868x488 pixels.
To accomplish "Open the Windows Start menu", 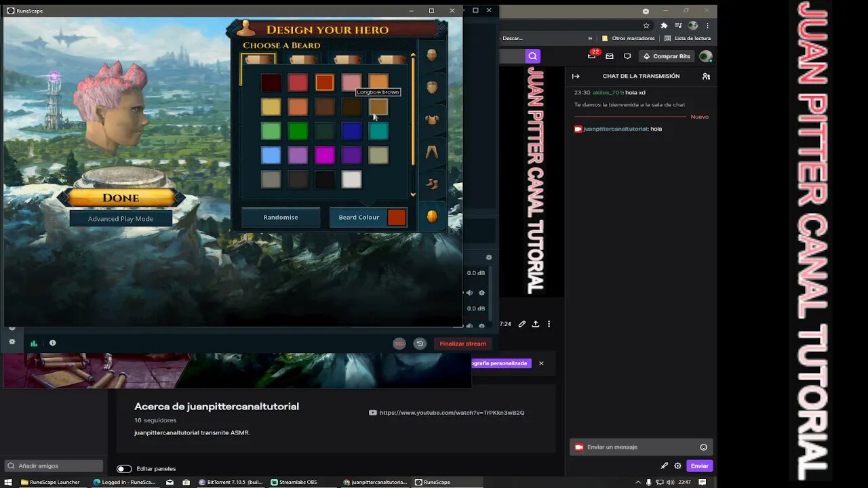I will 8,482.
